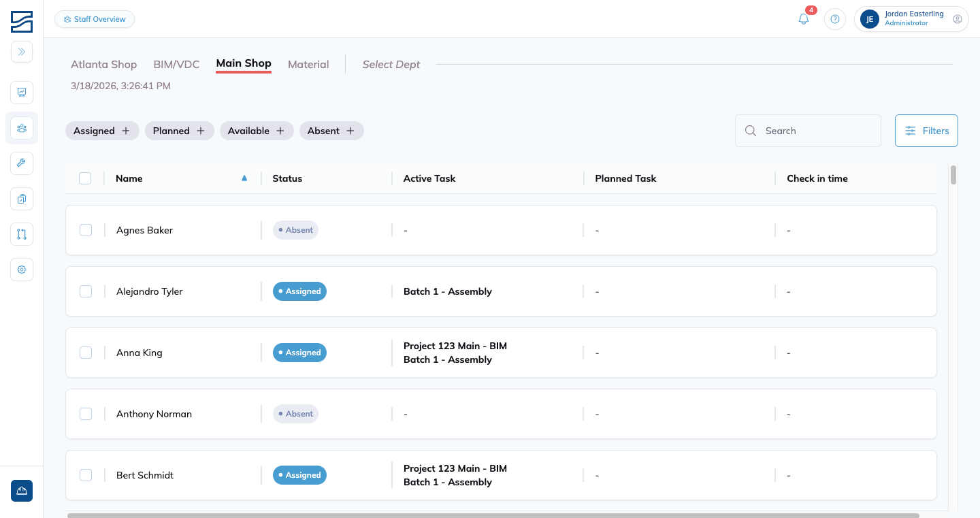Click the JE user avatar
The image size is (980, 518).
(870, 19)
